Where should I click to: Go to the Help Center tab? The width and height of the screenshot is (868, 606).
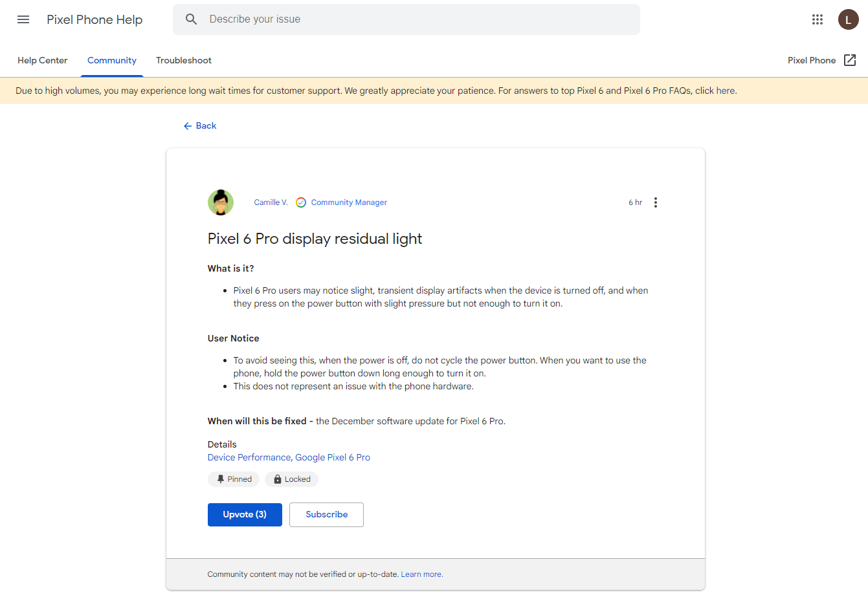click(x=43, y=60)
